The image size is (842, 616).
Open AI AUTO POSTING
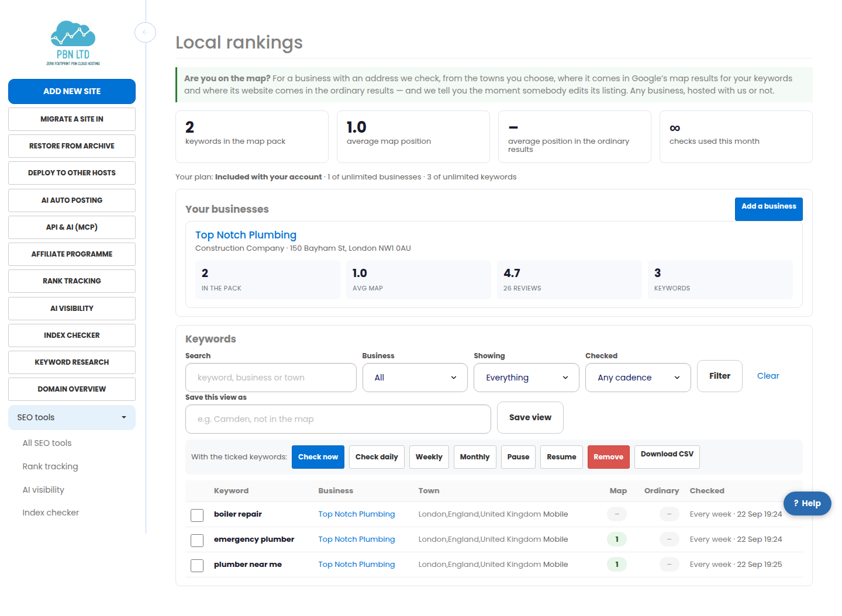72,200
